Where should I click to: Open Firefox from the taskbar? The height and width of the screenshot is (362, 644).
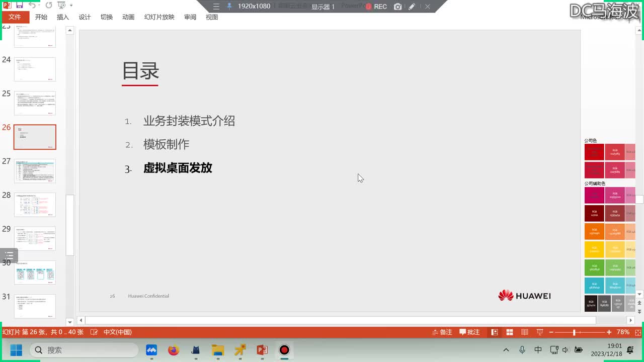pos(174,350)
